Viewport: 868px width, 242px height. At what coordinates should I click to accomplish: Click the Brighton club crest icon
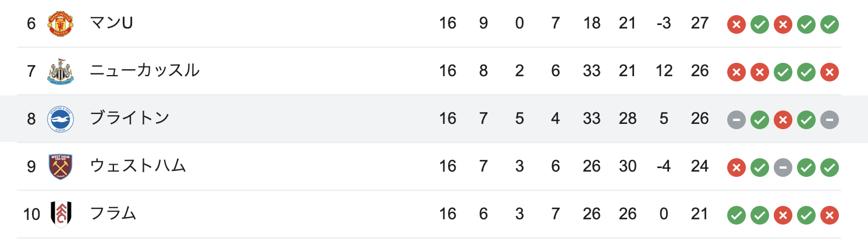61,119
